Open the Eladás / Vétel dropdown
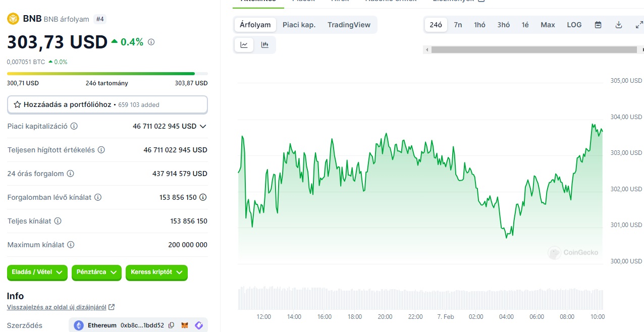 pos(37,272)
